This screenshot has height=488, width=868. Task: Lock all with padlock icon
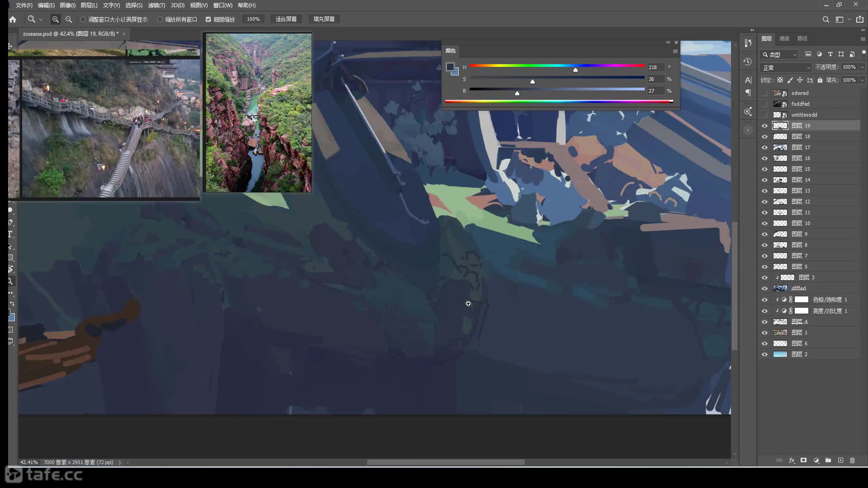coord(820,80)
